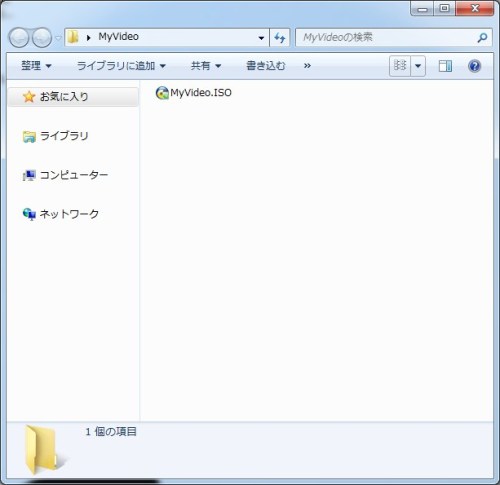
Task: Select ネットワーク in the navigation pane
Action: pos(69,214)
